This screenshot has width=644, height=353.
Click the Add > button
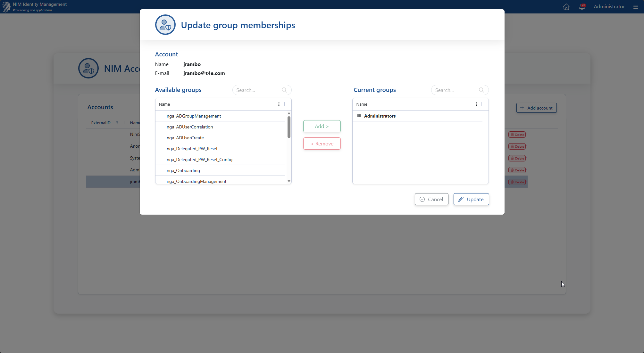tap(322, 126)
